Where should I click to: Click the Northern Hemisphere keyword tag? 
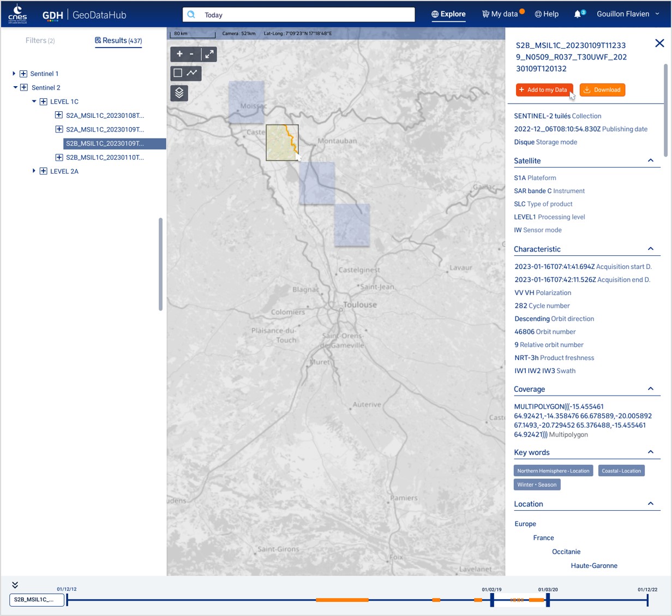pos(553,471)
